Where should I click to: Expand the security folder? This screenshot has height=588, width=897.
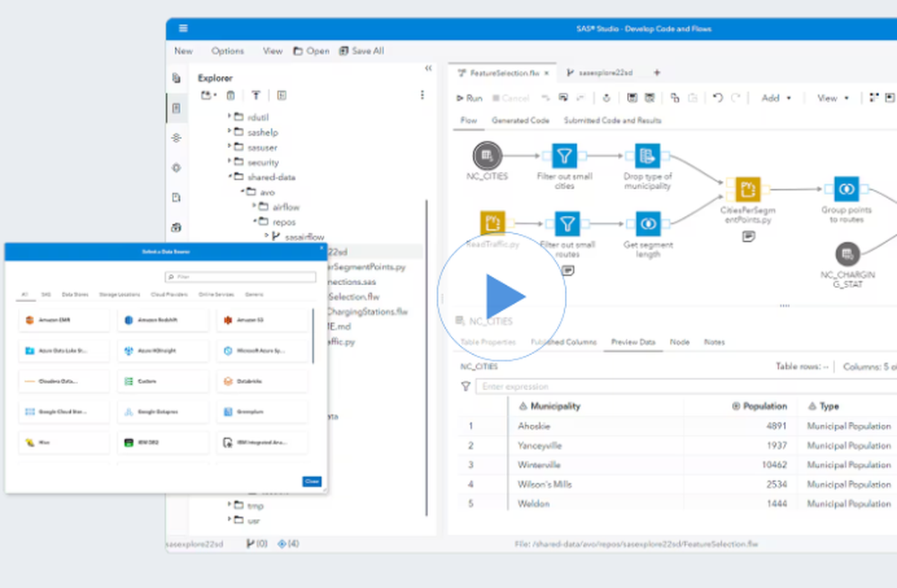tap(230, 161)
